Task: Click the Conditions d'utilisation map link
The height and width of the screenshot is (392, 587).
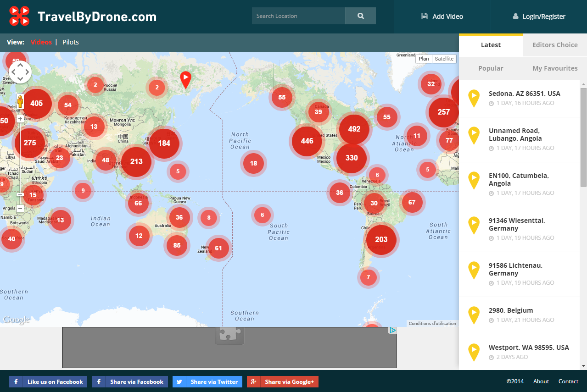Action: pos(432,323)
